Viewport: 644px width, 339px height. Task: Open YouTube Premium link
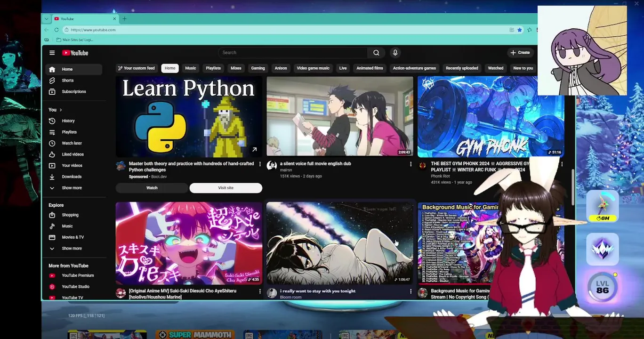74,275
